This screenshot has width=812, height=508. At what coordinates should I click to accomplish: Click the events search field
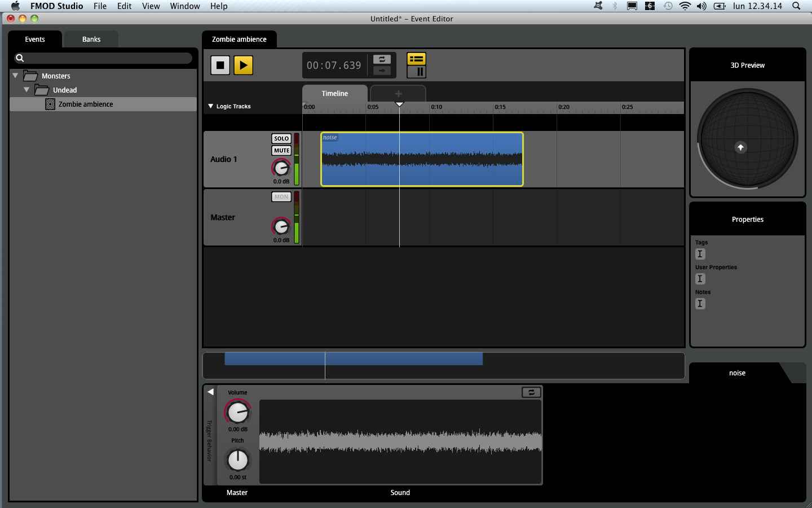coord(103,58)
